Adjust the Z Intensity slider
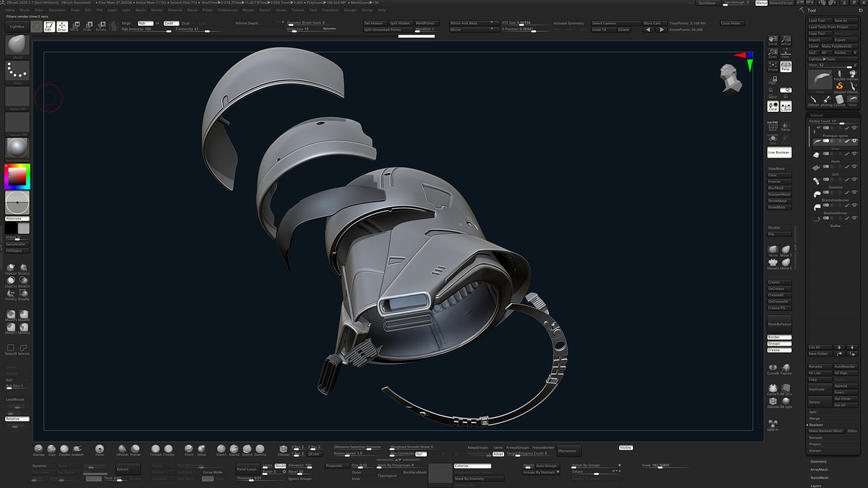This screenshot has width=868, height=488. [x=199, y=29]
